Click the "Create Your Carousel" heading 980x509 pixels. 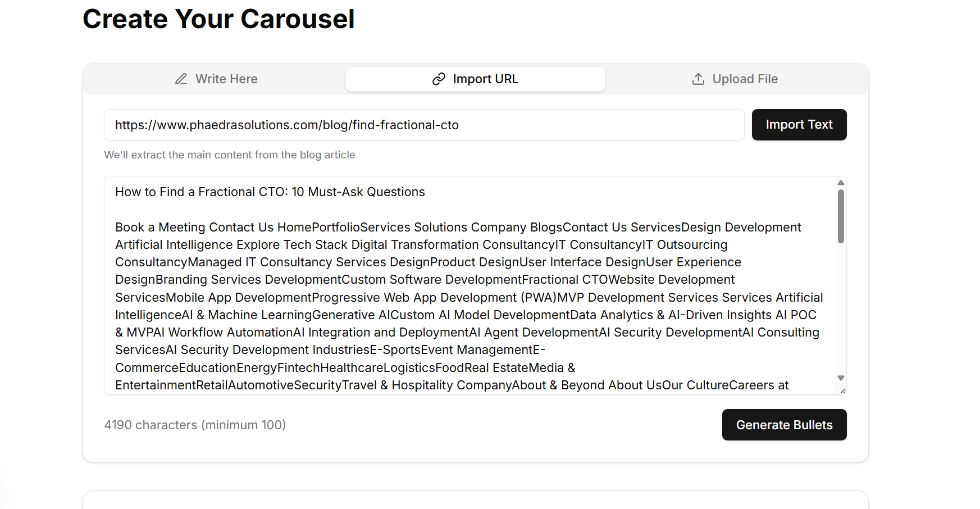point(218,19)
